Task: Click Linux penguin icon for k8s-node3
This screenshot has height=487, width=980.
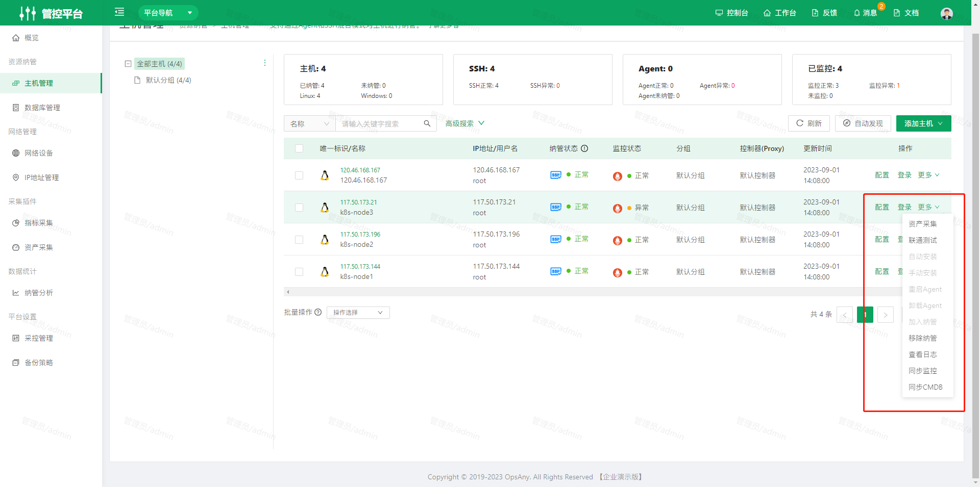Action: 325,207
